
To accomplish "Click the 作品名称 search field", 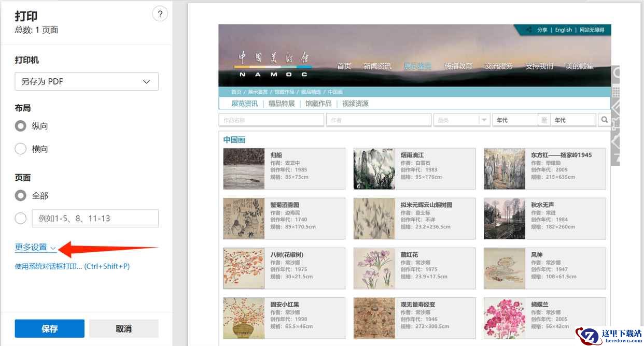I will click(271, 120).
